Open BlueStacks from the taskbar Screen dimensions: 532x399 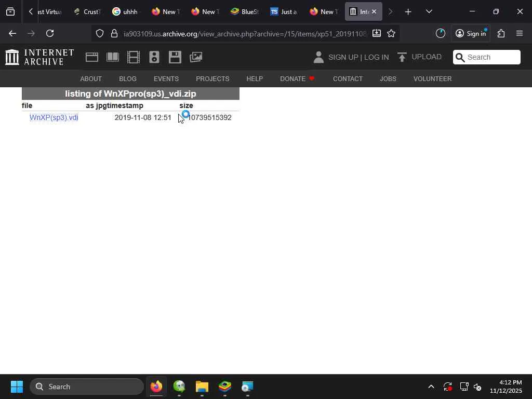tap(224, 387)
